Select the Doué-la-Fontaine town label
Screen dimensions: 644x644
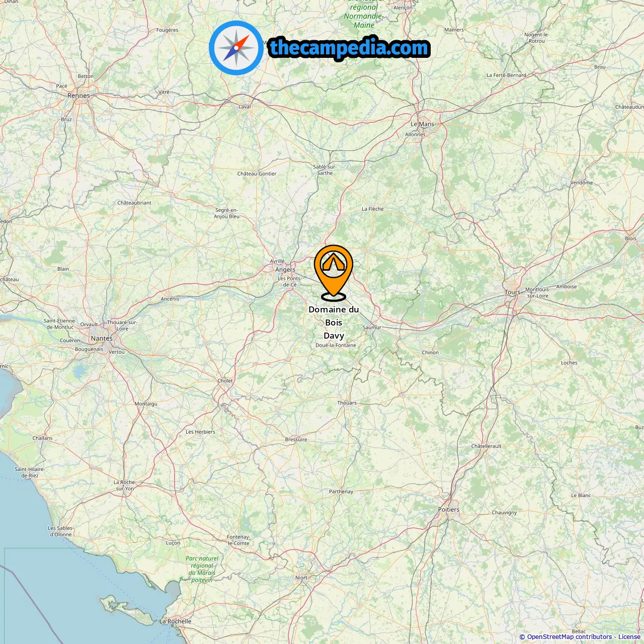[x=336, y=345]
